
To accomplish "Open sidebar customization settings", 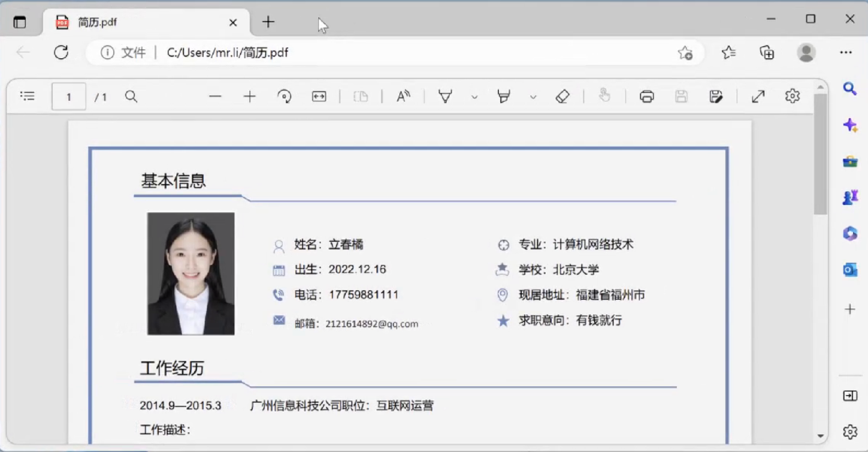I will click(850, 432).
